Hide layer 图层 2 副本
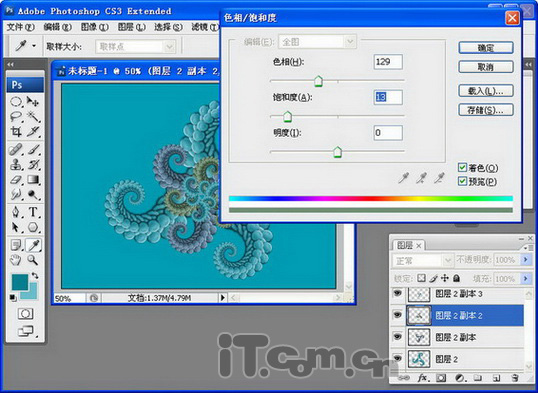538x393 pixels. click(398, 337)
